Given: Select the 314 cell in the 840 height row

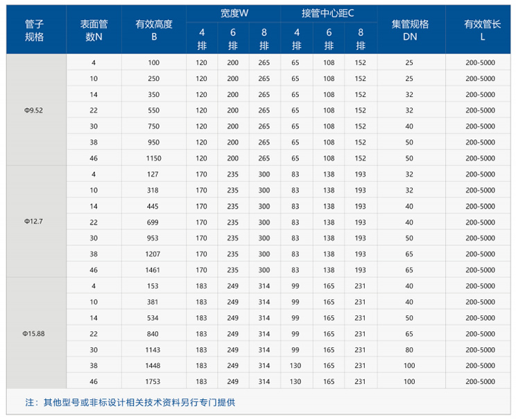Looking at the screenshot, I should [264, 334].
